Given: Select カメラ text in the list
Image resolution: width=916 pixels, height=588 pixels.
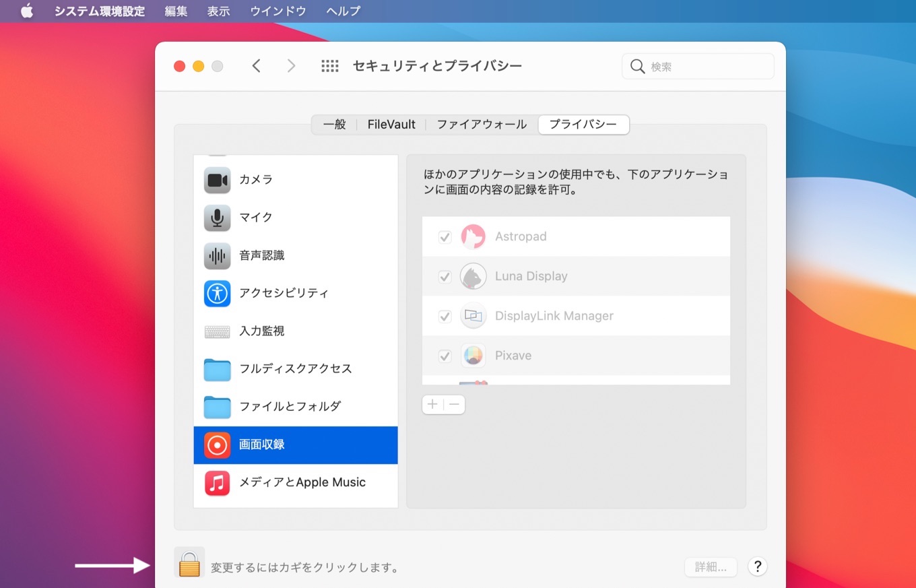Looking at the screenshot, I should pyautogui.click(x=256, y=180).
